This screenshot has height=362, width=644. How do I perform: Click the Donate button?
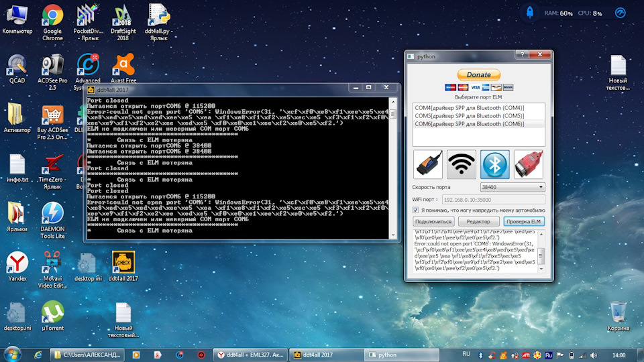[x=479, y=74]
